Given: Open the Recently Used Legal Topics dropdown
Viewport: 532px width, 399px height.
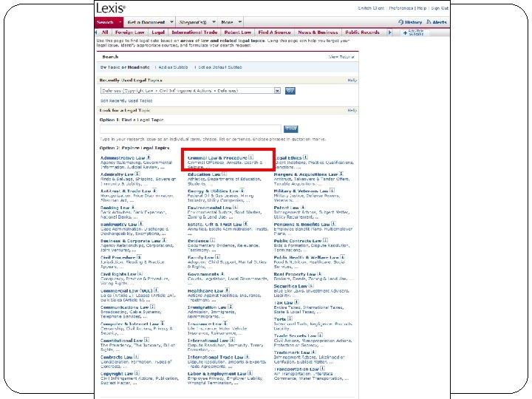Looking at the screenshot, I should (191, 91).
